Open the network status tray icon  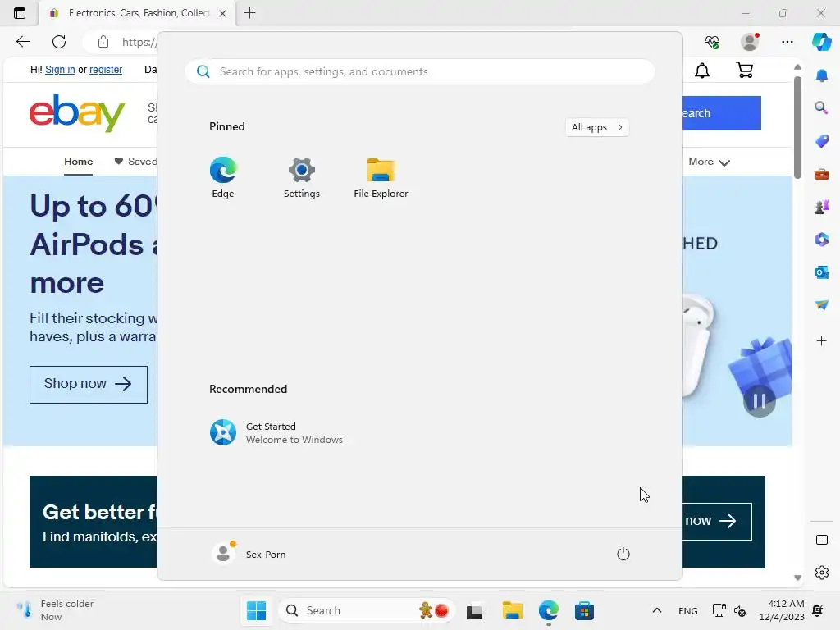[719, 610]
